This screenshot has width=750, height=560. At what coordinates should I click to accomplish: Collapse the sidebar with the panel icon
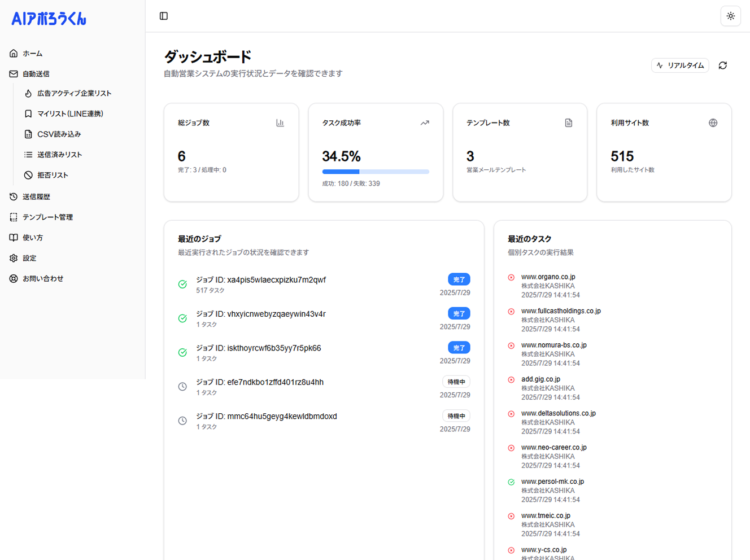[x=164, y=16]
